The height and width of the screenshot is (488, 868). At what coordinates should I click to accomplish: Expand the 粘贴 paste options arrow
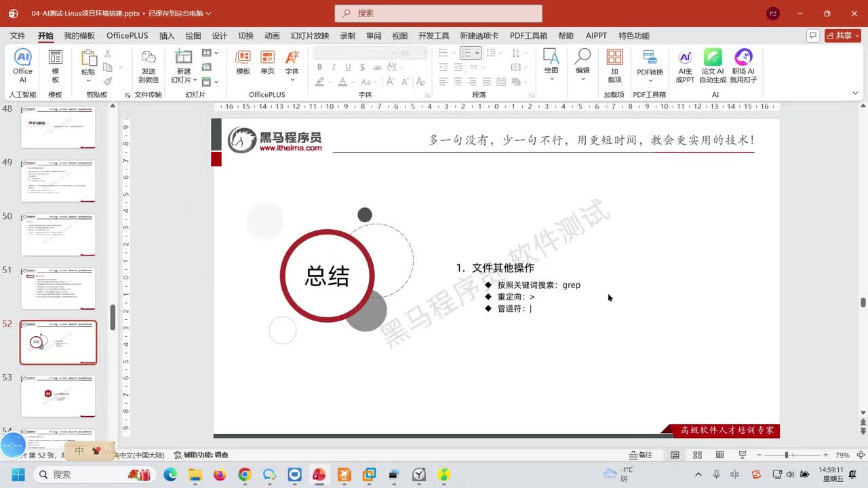[88, 81]
